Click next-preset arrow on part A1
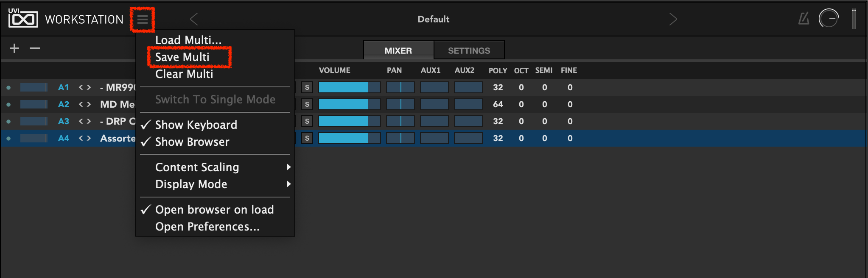The height and width of the screenshot is (278, 868). pyautogui.click(x=89, y=87)
